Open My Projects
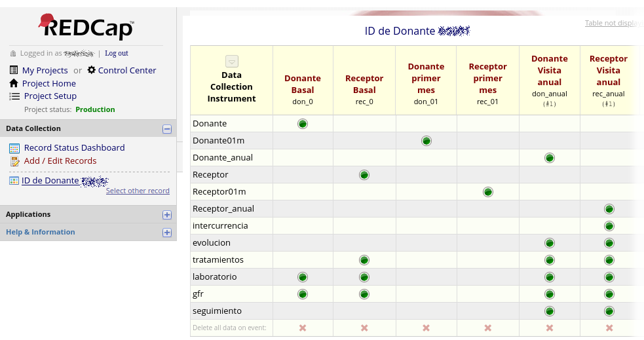 [x=45, y=70]
